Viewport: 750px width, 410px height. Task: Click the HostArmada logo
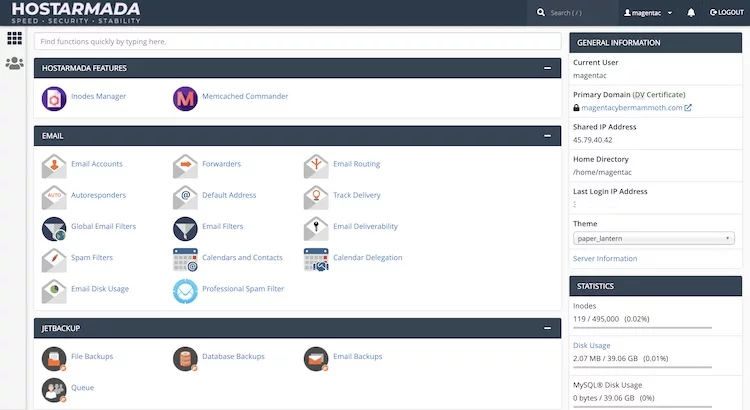coord(76,13)
